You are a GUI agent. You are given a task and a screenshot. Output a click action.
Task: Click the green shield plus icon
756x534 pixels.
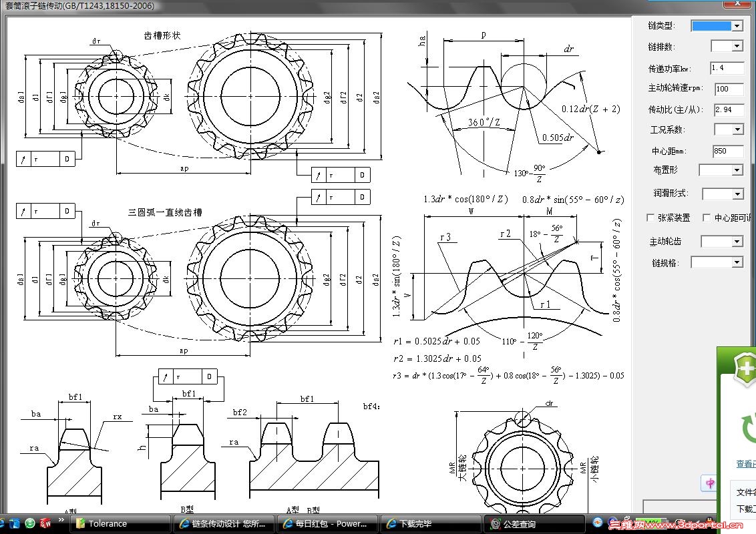pyautogui.click(x=745, y=368)
